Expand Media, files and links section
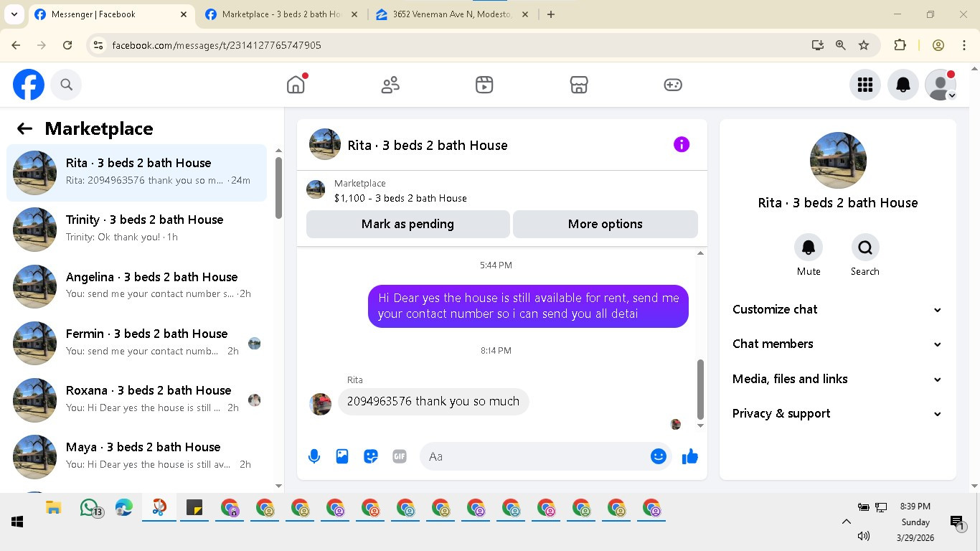 tap(837, 379)
